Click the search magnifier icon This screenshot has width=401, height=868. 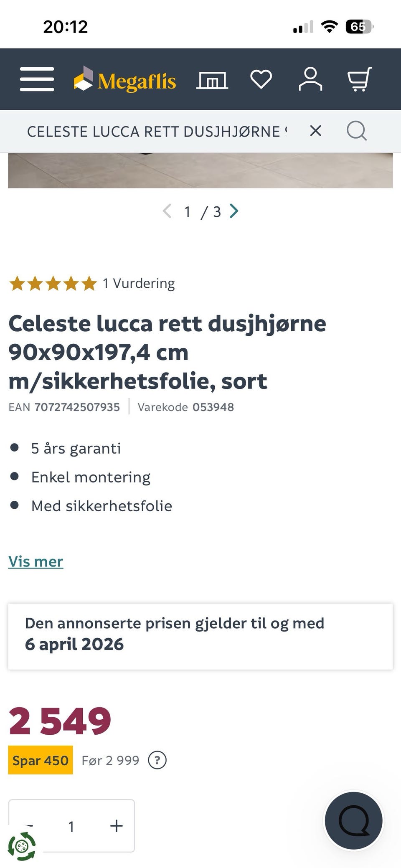(356, 131)
